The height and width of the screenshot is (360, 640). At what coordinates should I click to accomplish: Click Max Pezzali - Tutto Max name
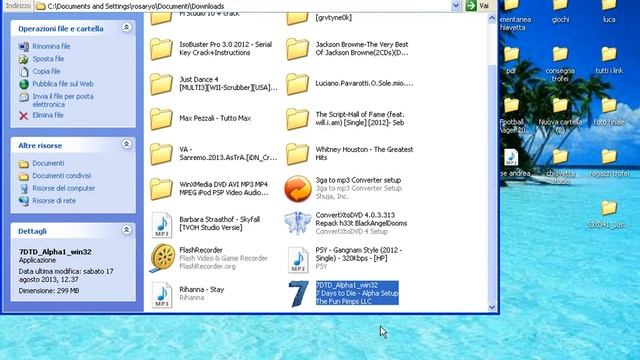(215, 118)
